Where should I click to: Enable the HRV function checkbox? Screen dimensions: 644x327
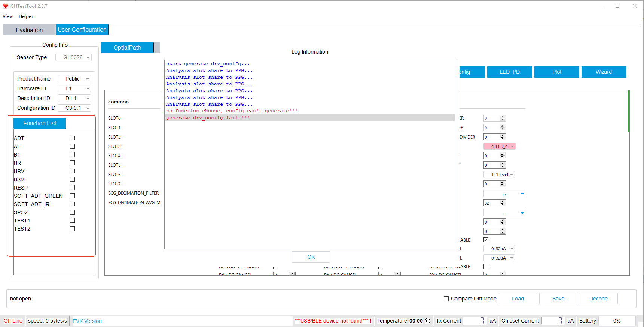[x=72, y=171]
